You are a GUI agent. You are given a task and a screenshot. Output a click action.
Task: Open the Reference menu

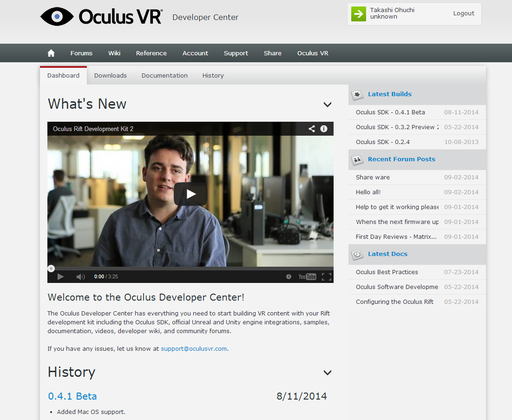tap(151, 53)
